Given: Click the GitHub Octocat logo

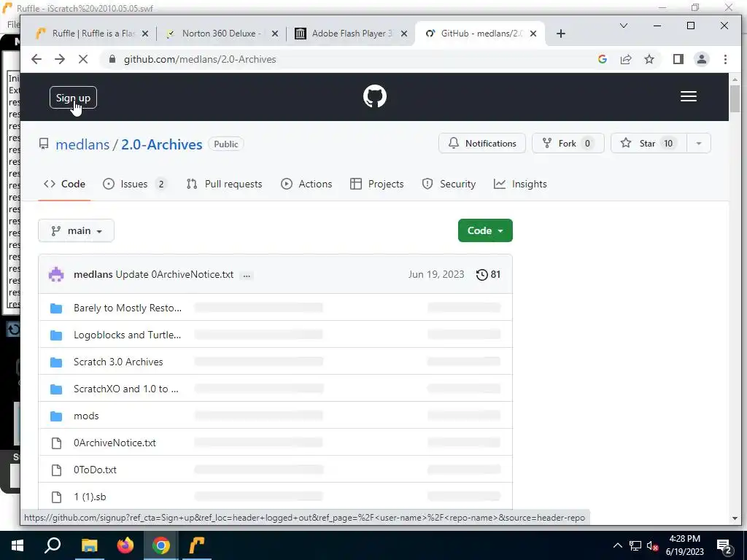Looking at the screenshot, I should [374, 97].
